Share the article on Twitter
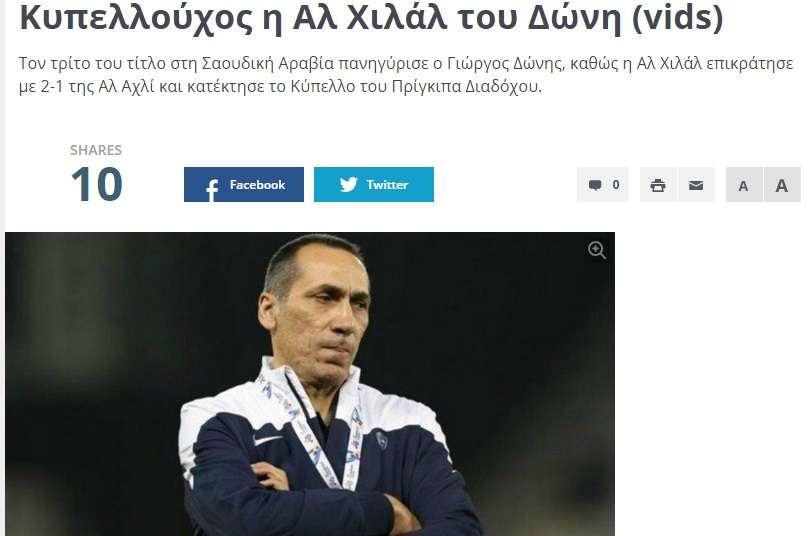The width and height of the screenshot is (812, 536). pos(373,184)
